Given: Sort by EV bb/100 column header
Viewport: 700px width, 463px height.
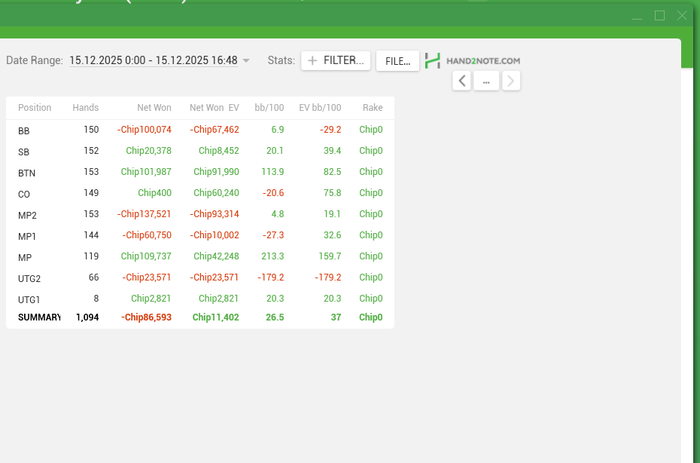Looking at the screenshot, I should point(320,108).
